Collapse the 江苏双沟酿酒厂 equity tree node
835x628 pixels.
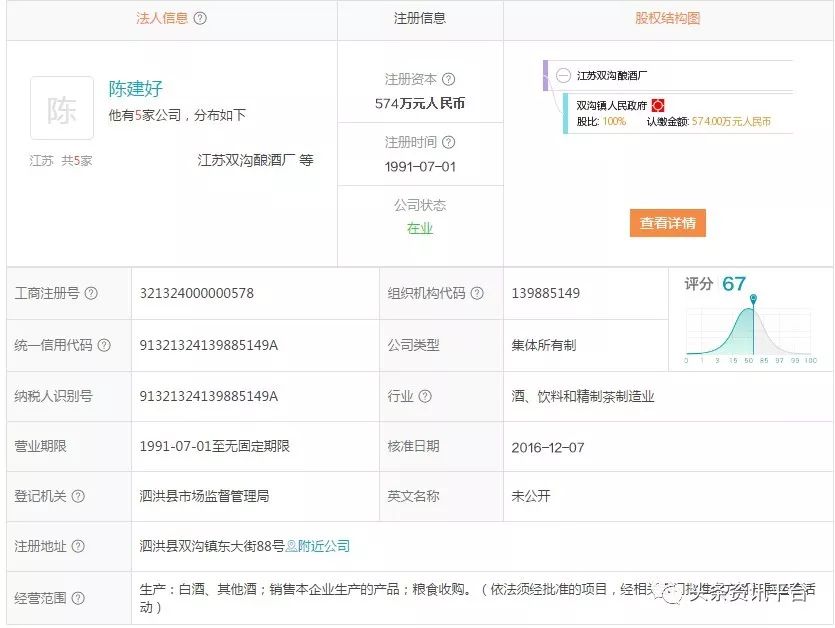click(564, 75)
